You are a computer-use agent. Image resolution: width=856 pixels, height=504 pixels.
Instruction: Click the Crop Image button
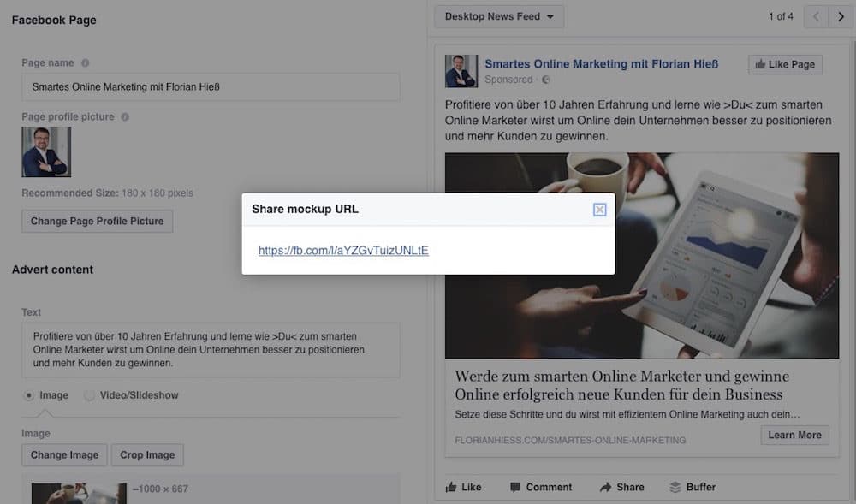pos(147,455)
